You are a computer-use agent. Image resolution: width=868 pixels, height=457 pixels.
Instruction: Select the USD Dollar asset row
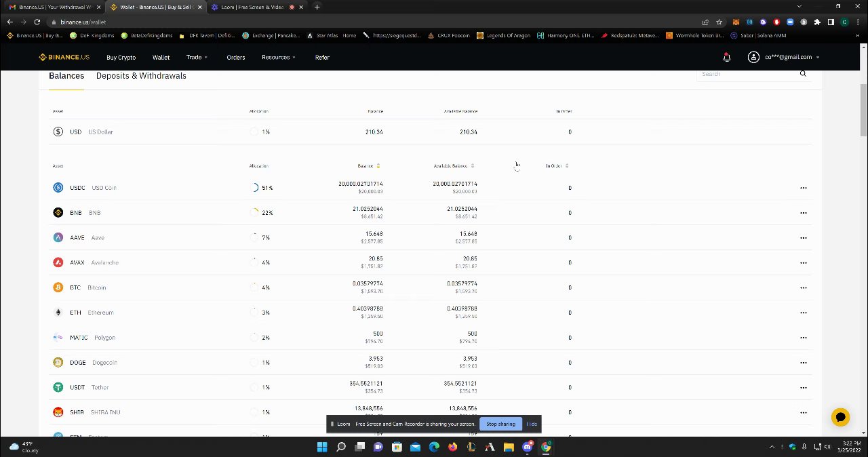(x=430, y=132)
